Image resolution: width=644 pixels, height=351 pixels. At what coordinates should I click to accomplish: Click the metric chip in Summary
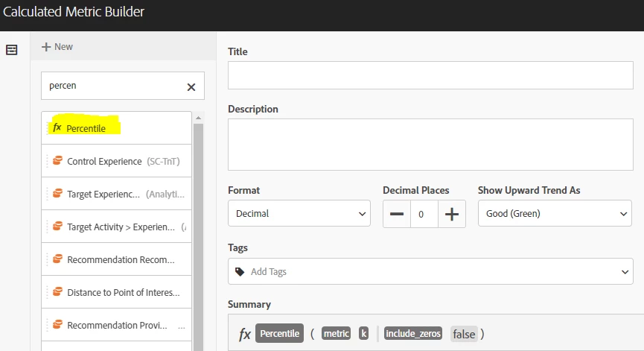[x=337, y=333]
